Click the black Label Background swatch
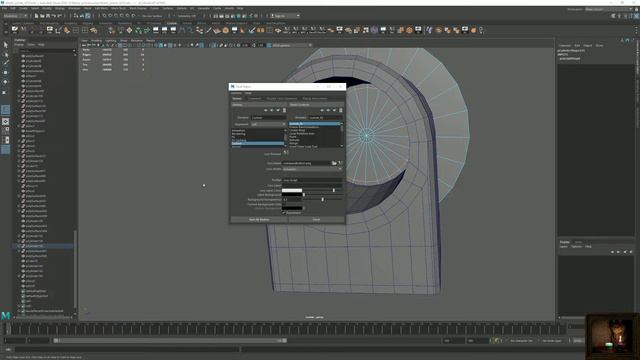Screen dimensions: 640x360 coord(292,195)
